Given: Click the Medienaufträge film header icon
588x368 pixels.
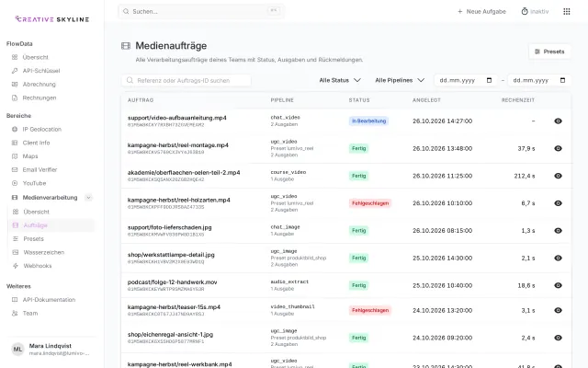Looking at the screenshot, I should [126, 46].
